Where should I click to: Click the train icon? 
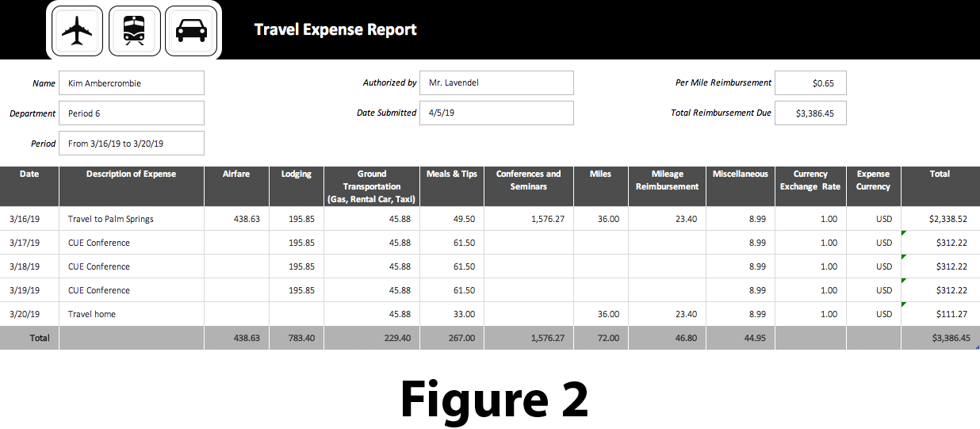(x=134, y=31)
